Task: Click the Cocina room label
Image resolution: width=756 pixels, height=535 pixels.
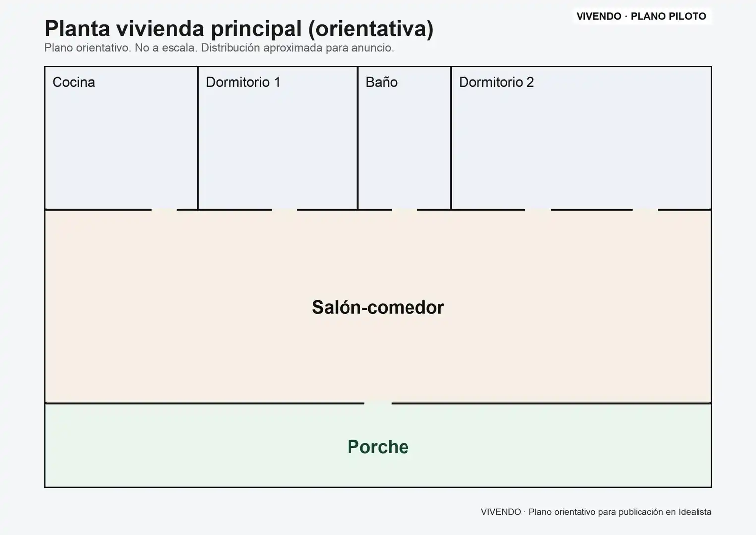Action: click(73, 82)
